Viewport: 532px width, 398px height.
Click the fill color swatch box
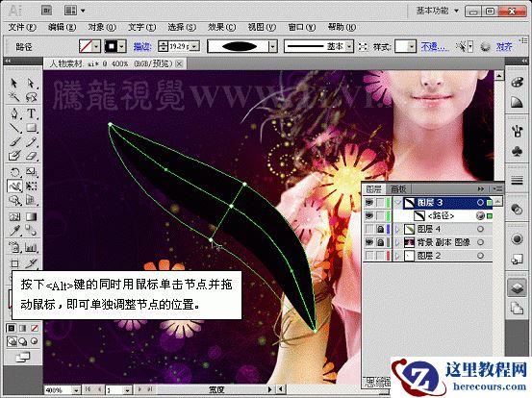86,46
